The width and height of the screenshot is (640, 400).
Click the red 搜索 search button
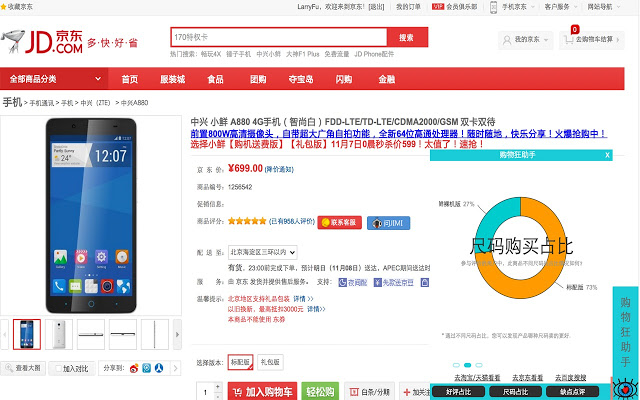pos(407,38)
